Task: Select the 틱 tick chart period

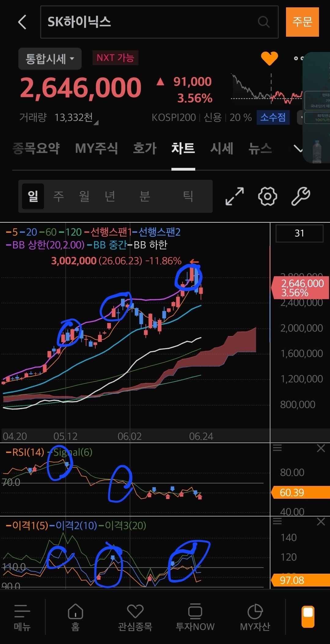Action: tap(188, 196)
